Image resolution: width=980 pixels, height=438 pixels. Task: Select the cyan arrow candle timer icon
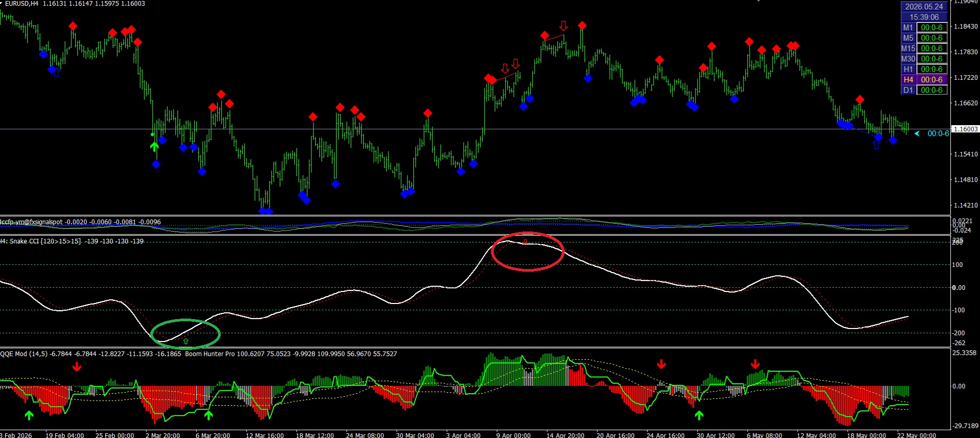[x=917, y=133]
